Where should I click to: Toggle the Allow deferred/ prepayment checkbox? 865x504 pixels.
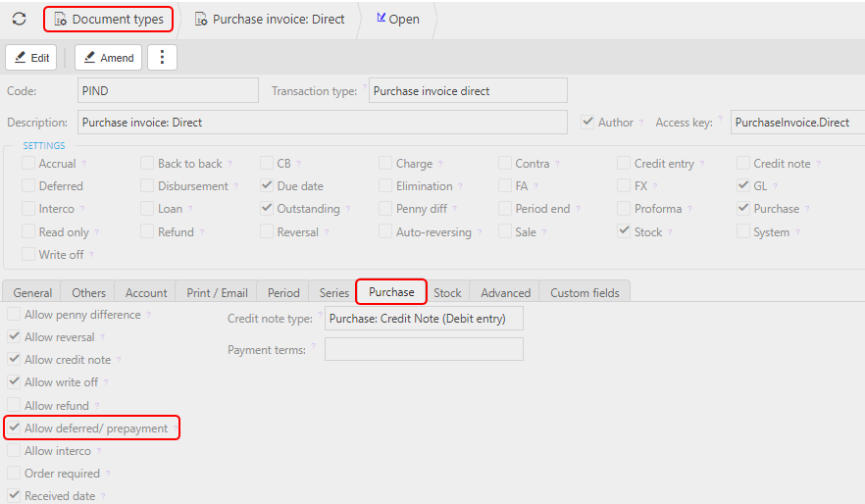[x=14, y=428]
